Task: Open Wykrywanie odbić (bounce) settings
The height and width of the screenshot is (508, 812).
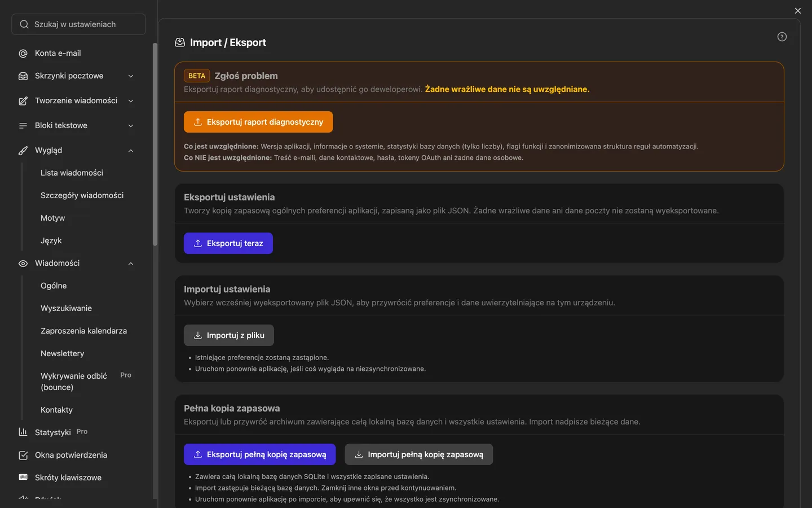Action: point(74,382)
